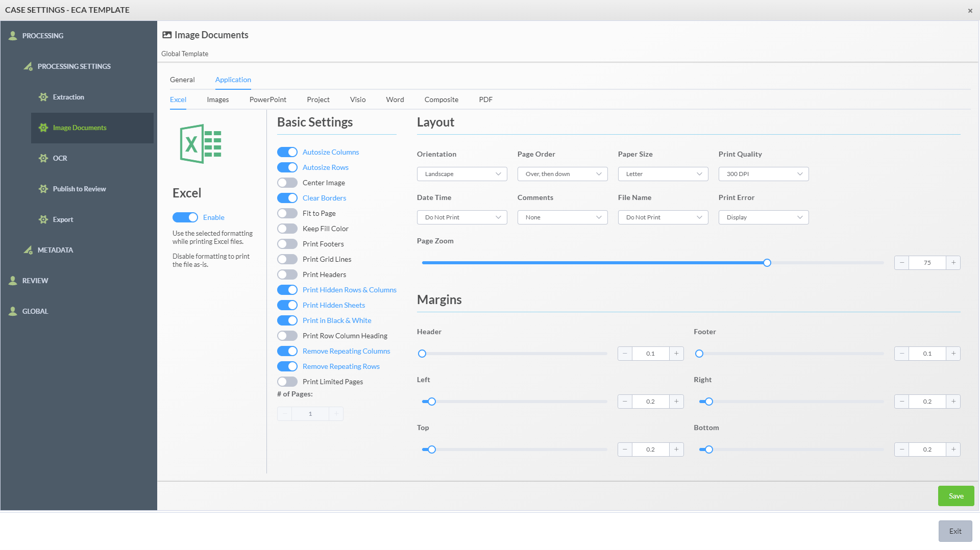This screenshot has width=980, height=550.
Task: Click the Image Documents header picture icon
Action: 167,34
